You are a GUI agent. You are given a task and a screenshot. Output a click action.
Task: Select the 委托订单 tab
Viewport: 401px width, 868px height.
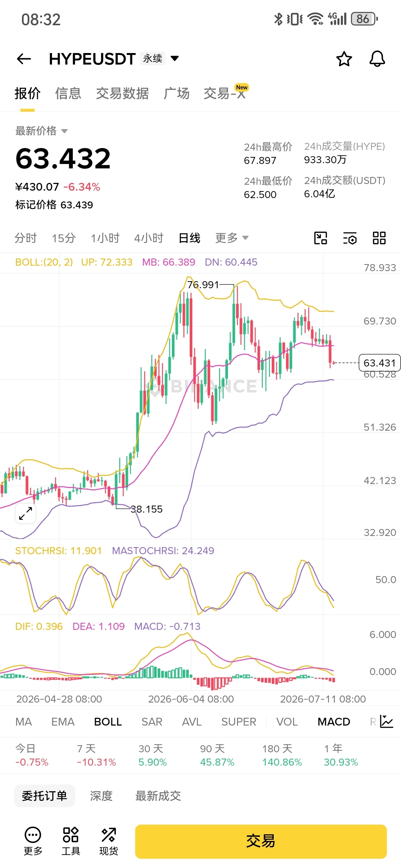(x=45, y=796)
